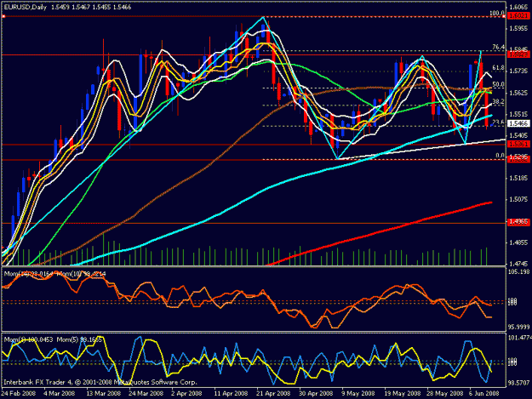This screenshot has height=399, width=532.
Task: Grab left handle of the 1.6021 horizontal line
Action: (x=3, y=16)
